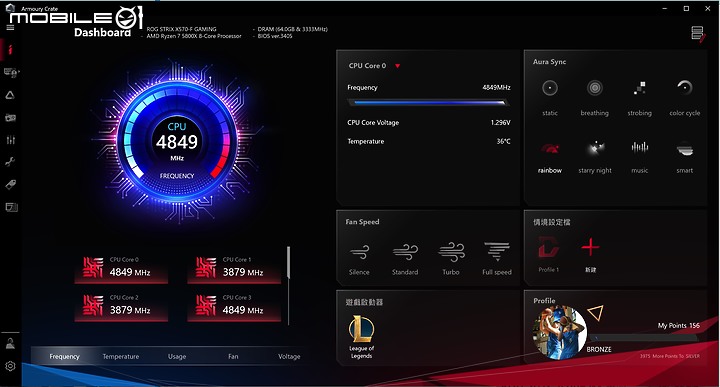Click the Fan Speed panel title
This screenshot has height=387, width=720.
tap(362, 222)
